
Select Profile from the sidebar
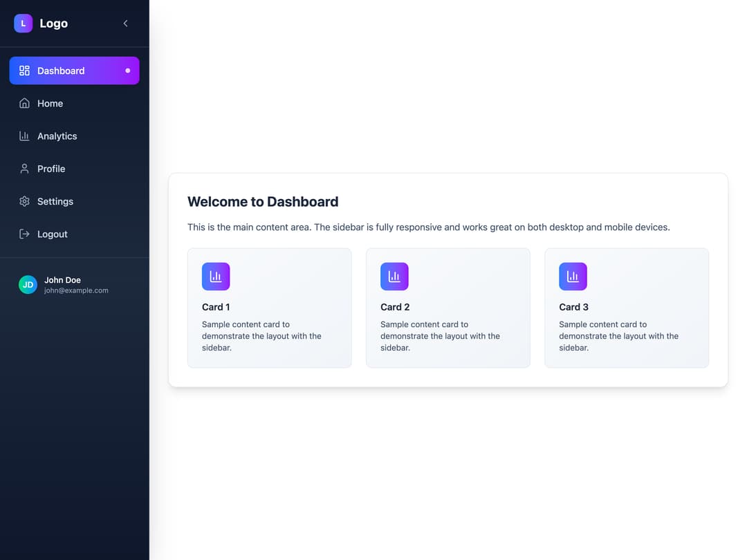click(74, 169)
